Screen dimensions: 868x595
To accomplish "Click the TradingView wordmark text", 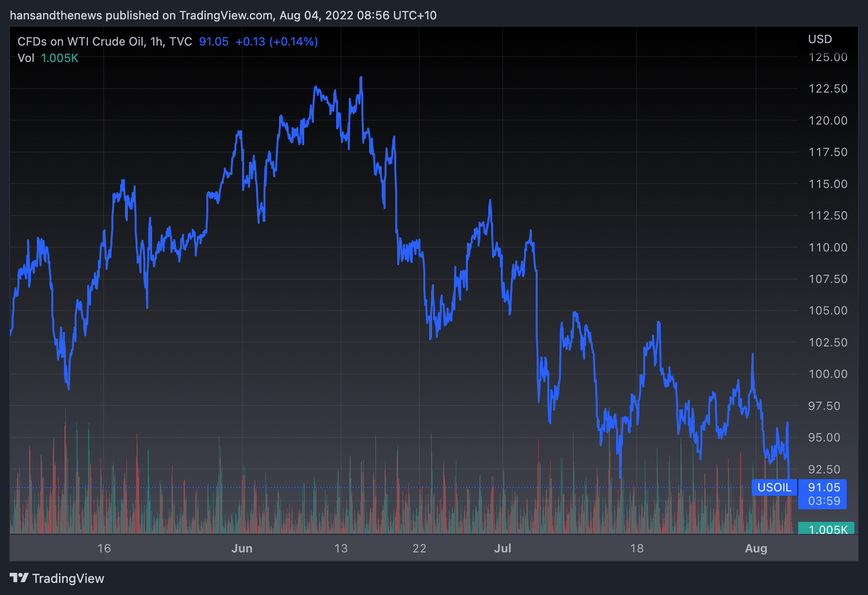I will tap(68, 579).
